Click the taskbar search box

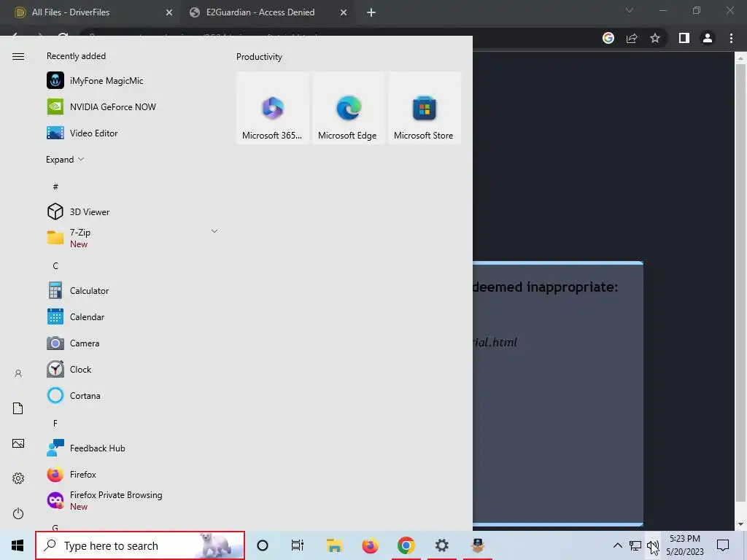point(140,545)
